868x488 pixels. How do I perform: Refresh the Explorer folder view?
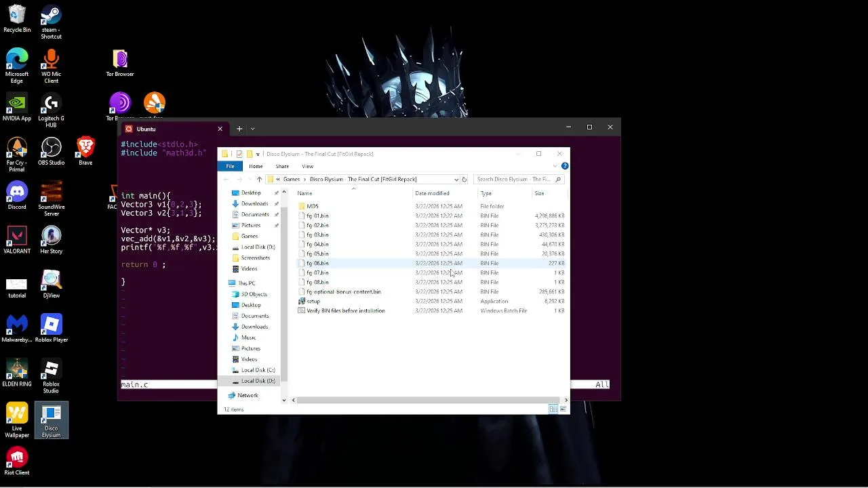coord(464,180)
